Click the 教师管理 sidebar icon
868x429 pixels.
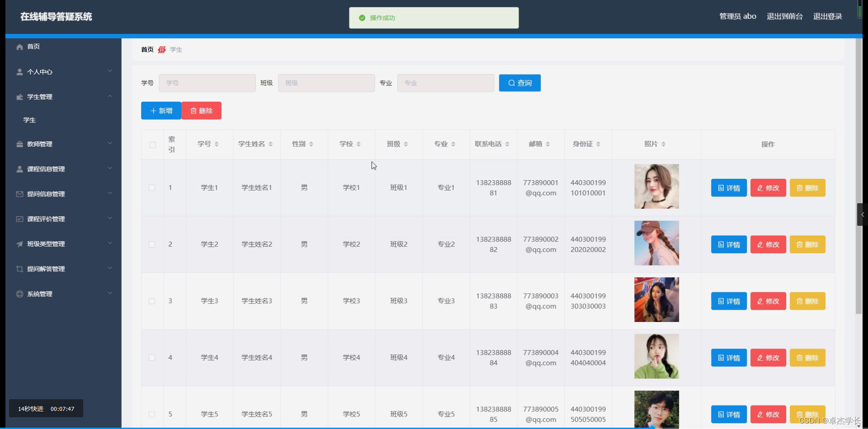(19, 144)
